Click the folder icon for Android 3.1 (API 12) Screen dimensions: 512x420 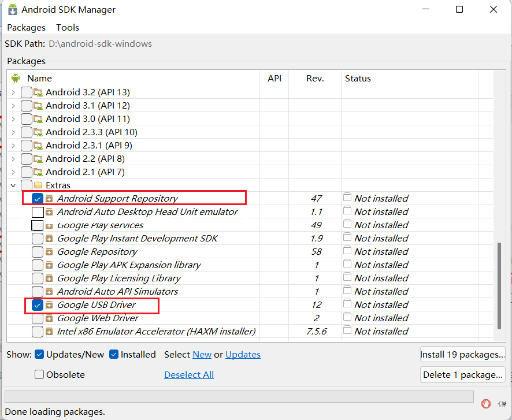point(38,106)
